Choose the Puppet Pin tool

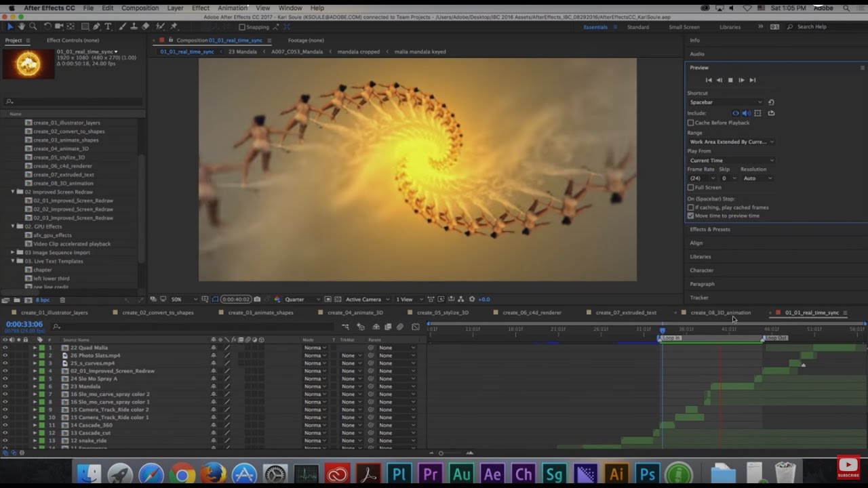pos(174,26)
